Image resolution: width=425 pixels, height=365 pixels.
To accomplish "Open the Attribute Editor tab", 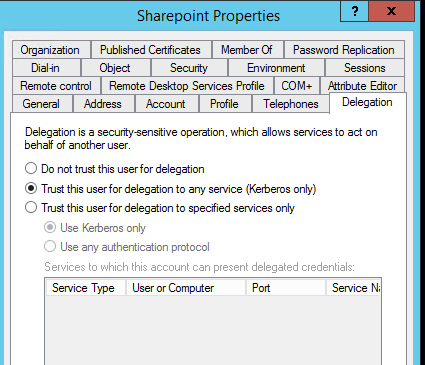I will 362,86.
